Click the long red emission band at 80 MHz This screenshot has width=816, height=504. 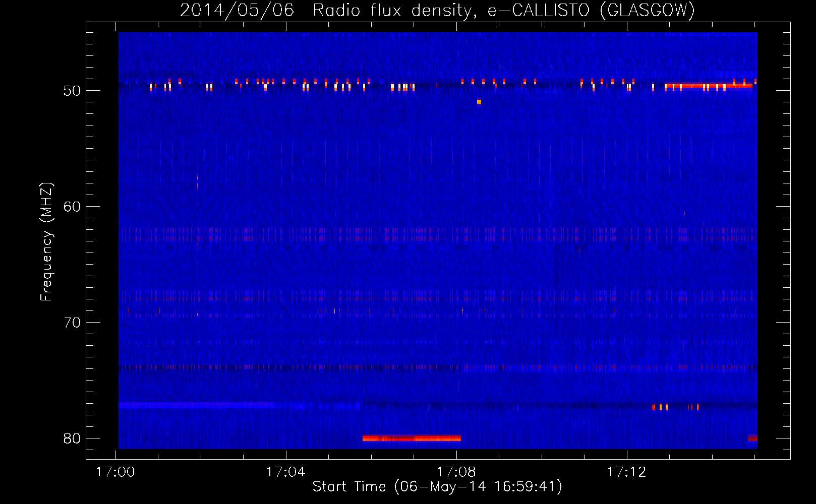pyautogui.click(x=412, y=438)
